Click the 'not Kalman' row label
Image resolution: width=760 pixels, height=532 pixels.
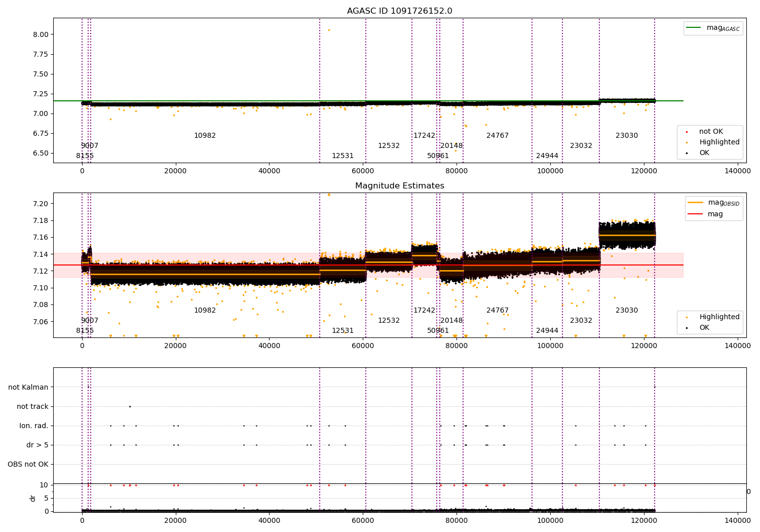click(28, 387)
